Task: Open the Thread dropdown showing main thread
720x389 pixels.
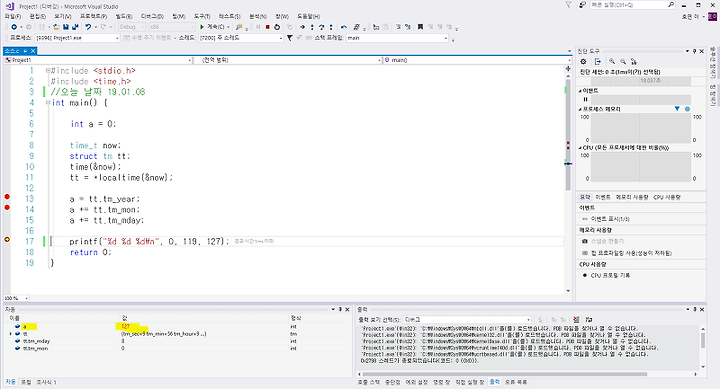Action: tap(241, 38)
